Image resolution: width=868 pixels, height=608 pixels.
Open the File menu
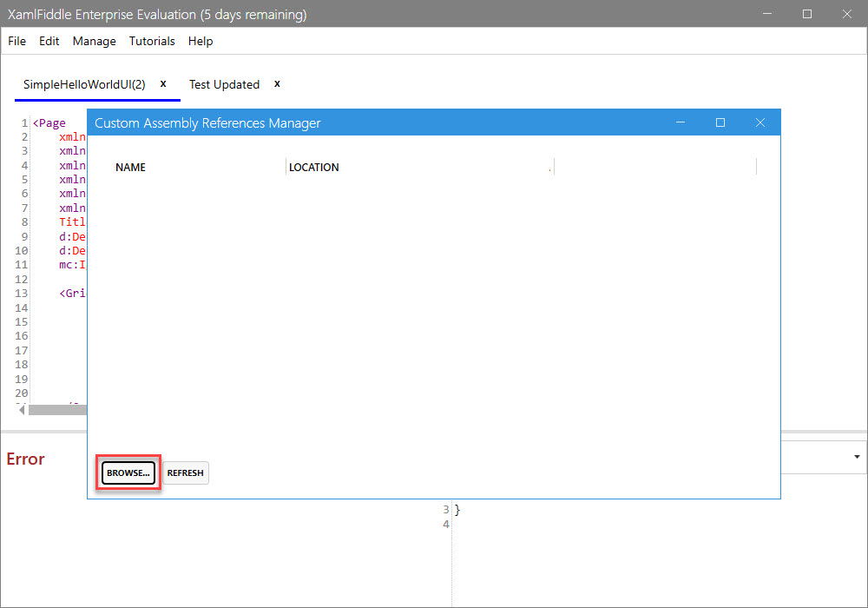pos(16,41)
